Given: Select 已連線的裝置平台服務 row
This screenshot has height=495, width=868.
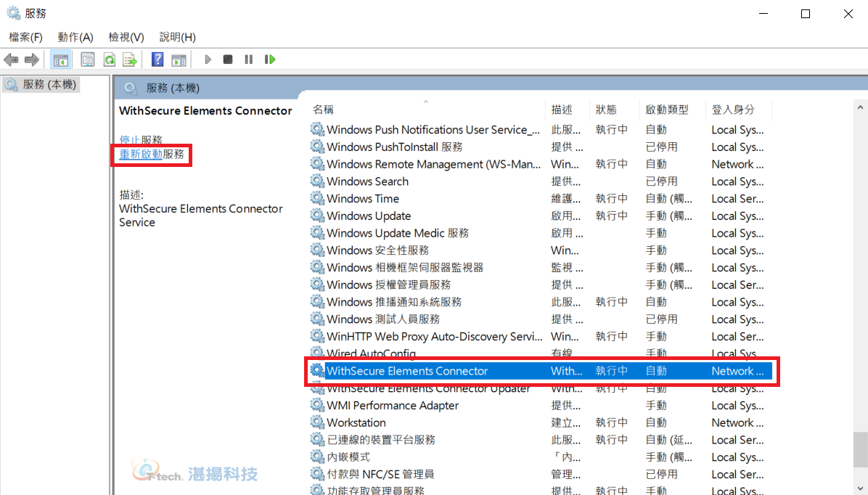Looking at the screenshot, I should 540,440.
